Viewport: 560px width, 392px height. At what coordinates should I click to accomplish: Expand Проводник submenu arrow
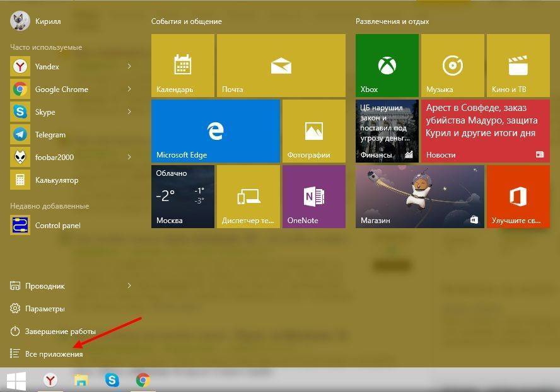[129, 285]
